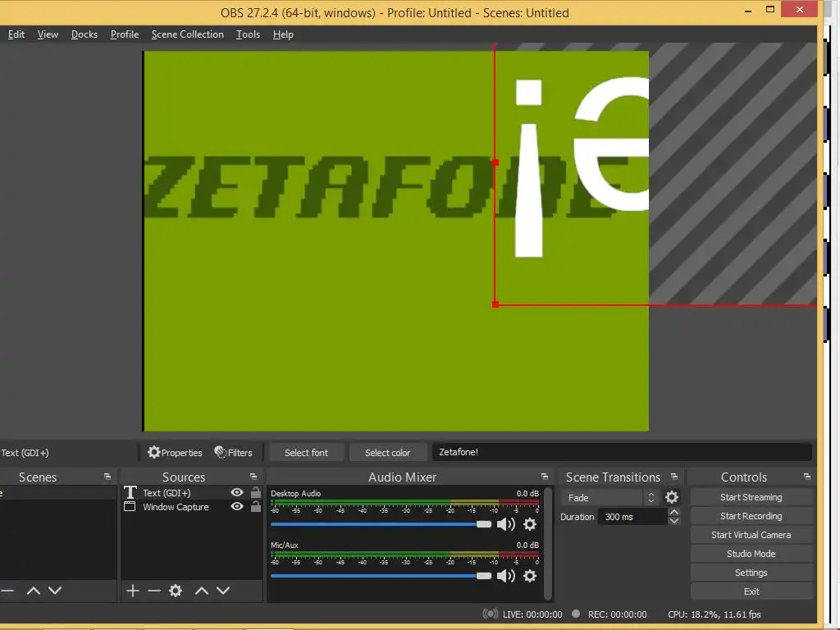840x630 pixels.
Task: Click the red middle-left handle of the text source
Action: tap(495, 162)
